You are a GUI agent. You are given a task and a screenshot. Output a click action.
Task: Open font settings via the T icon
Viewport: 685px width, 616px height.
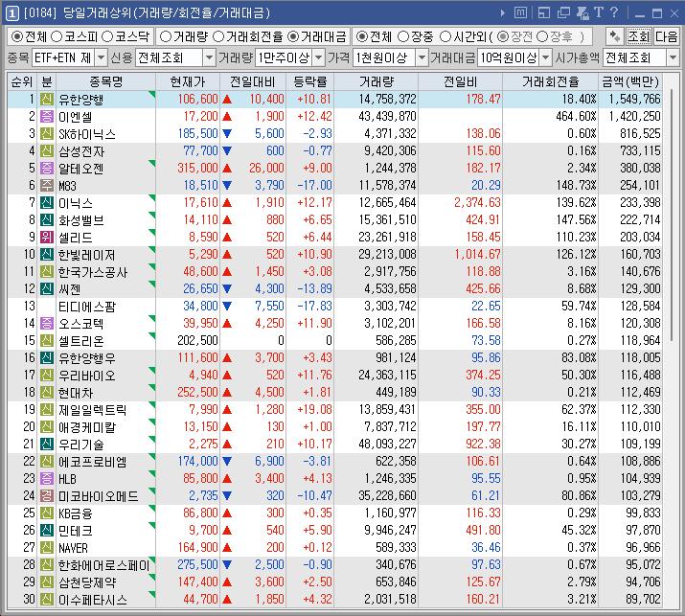(x=599, y=12)
